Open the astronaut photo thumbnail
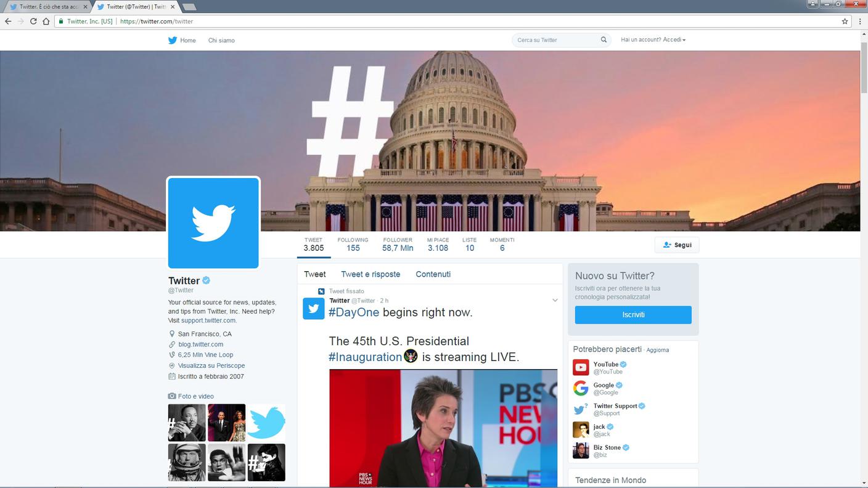This screenshot has width=868, height=488. pos(187,462)
